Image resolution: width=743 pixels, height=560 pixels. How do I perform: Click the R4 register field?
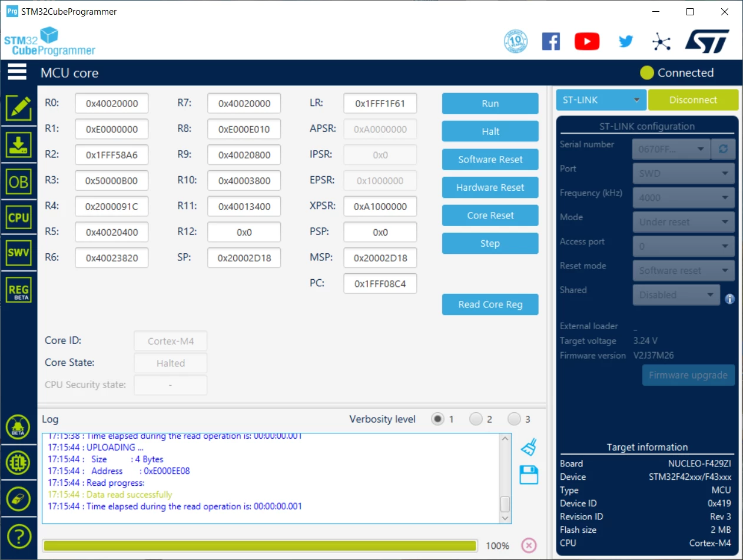pyautogui.click(x=111, y=206)
